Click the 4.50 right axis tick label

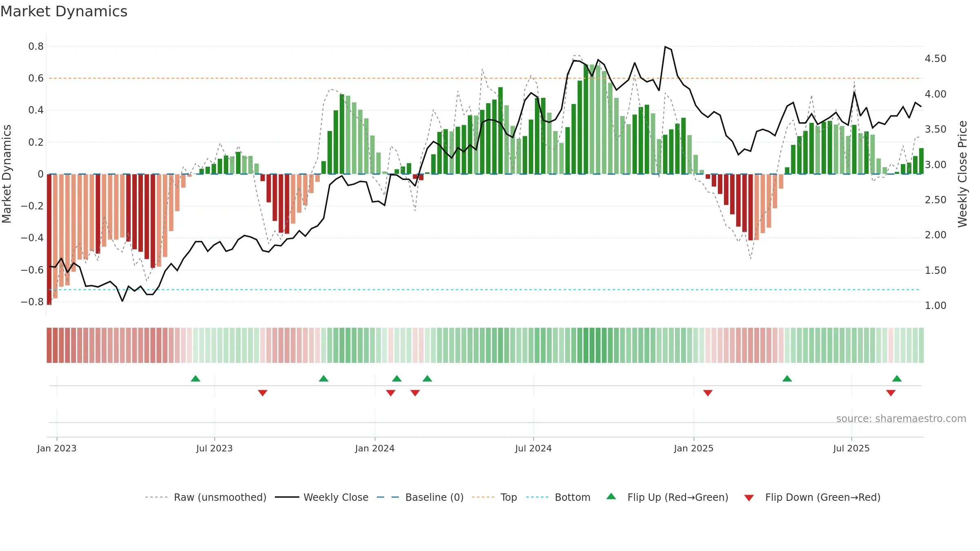click(x=935, y=59)
